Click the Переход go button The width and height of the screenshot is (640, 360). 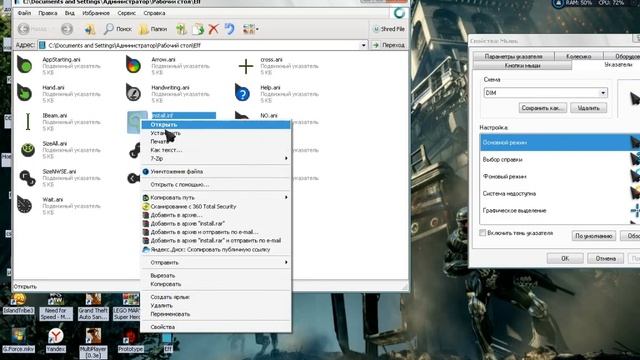[x=389, y=45]
